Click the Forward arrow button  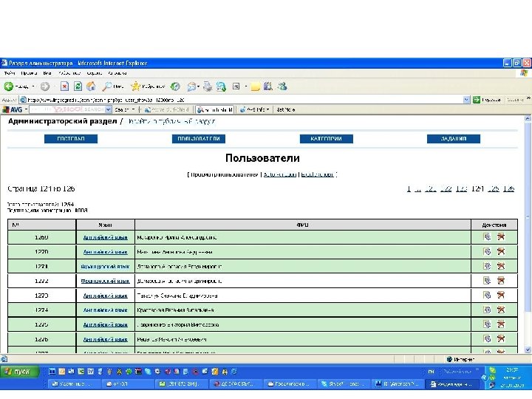(45, 86)
